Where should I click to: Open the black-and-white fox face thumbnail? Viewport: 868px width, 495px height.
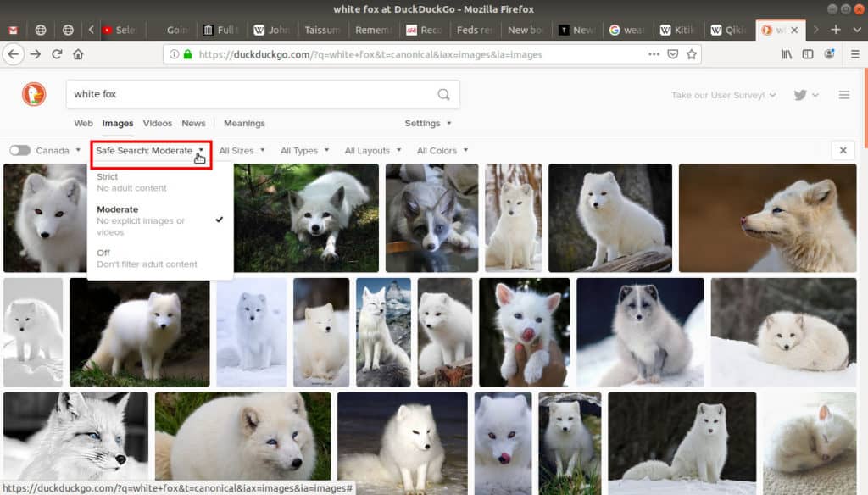pos(75,437)
